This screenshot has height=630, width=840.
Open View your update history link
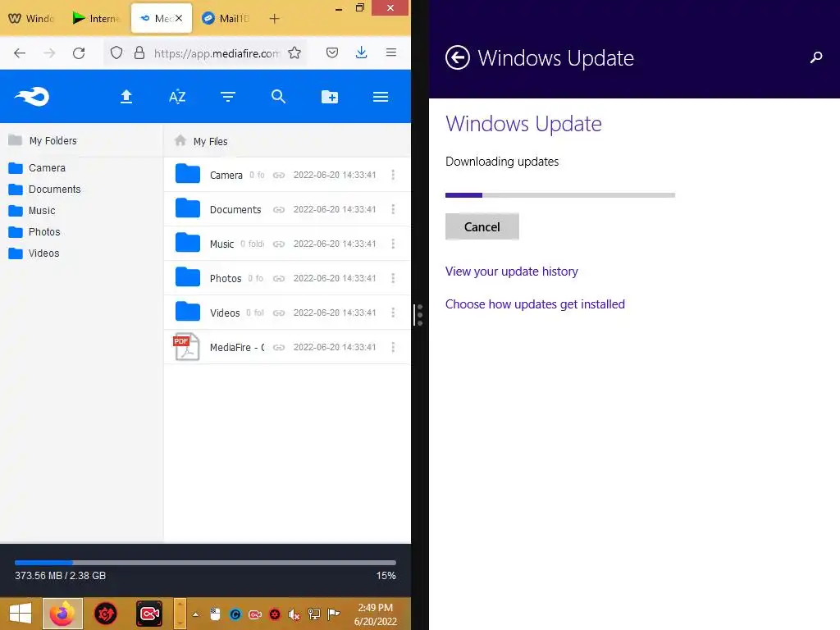(512, 271)
